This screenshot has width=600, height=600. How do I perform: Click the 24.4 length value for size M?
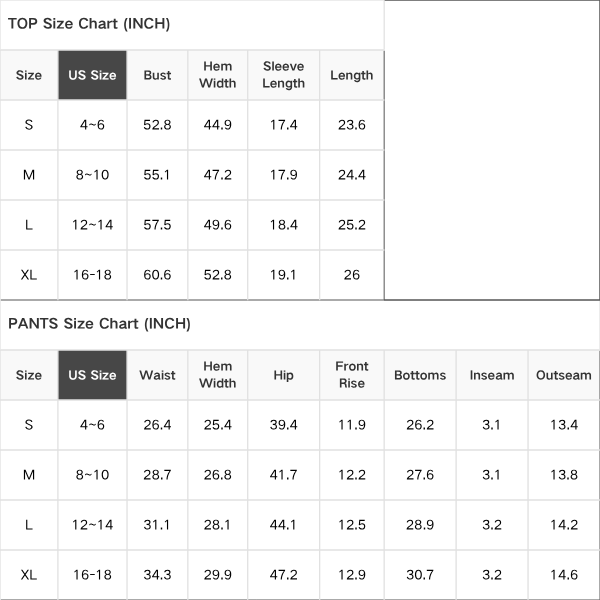pyautogui.click(x=352, y=175)
